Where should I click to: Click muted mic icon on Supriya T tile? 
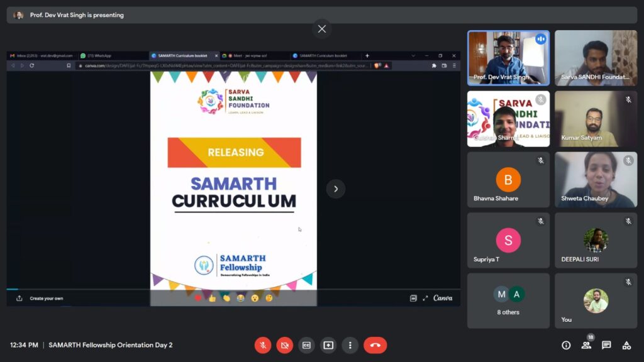pos(540,221)
